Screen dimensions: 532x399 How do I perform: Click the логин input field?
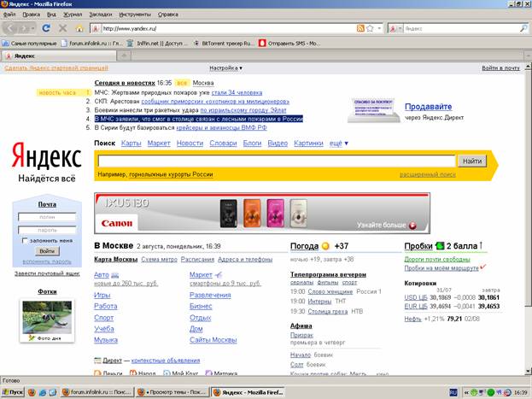pos(47,217)
